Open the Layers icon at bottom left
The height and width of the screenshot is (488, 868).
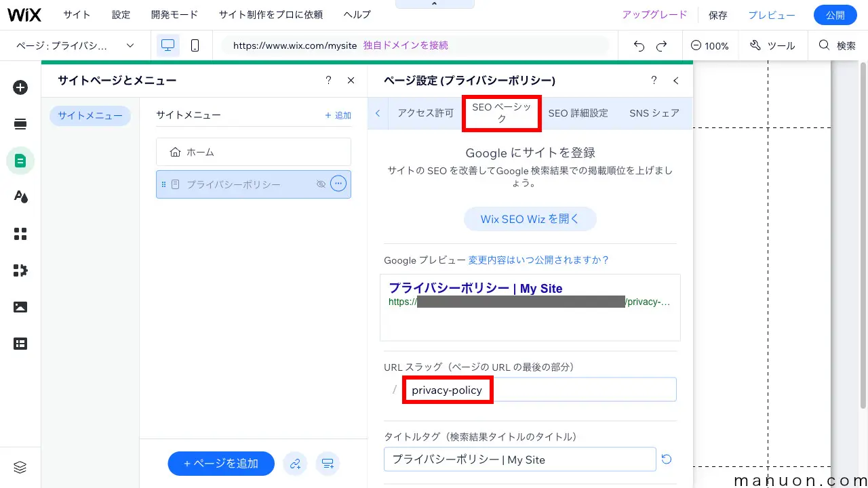pos(20,467)
